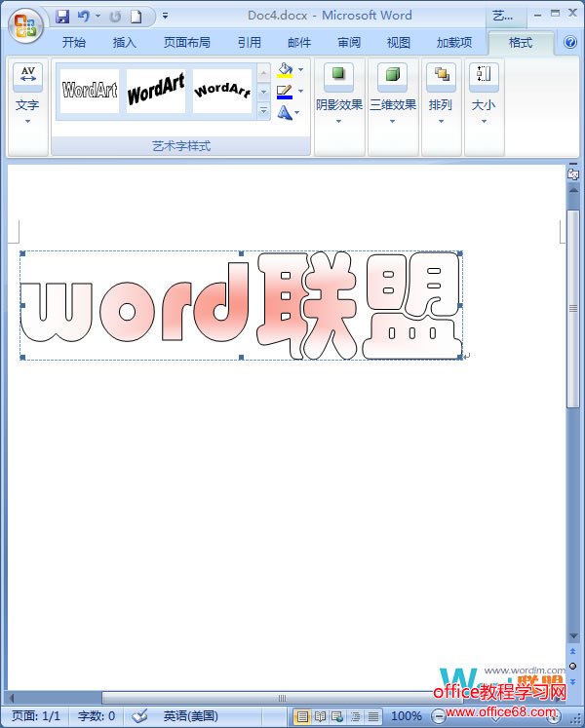Click the shape outline pen icon

point(285,92)
